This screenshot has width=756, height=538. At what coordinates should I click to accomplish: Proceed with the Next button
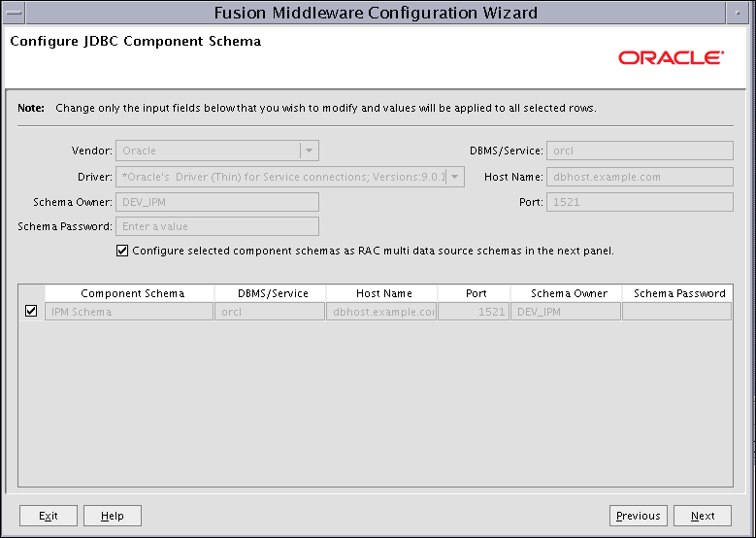click(x=703, y=516)
